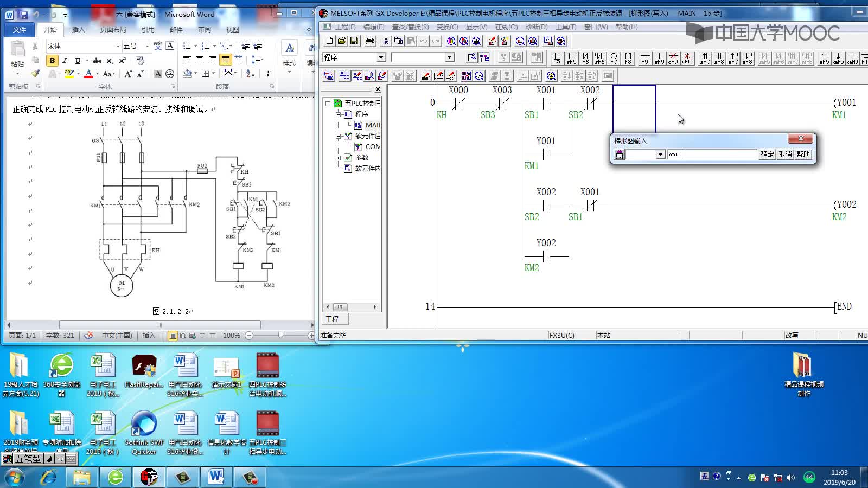Viewport: 868px width, 488px height.
Task: Toggle right alignment in Word
Action: click(x=213, y=60)
